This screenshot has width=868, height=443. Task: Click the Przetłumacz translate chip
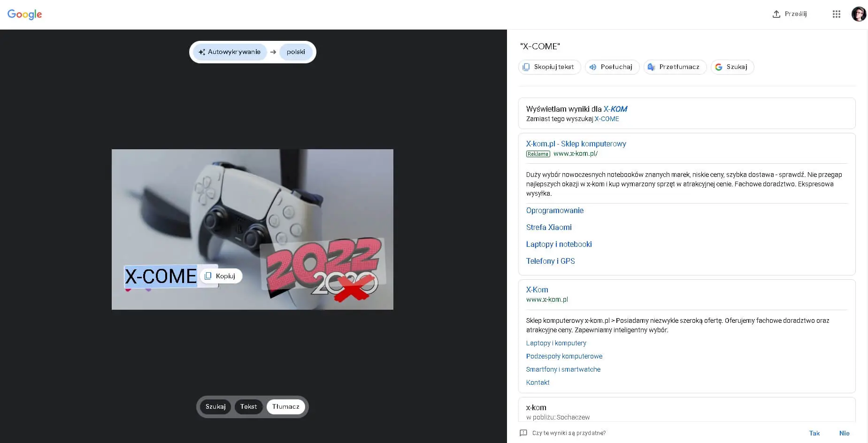click(x=675, y=67)
